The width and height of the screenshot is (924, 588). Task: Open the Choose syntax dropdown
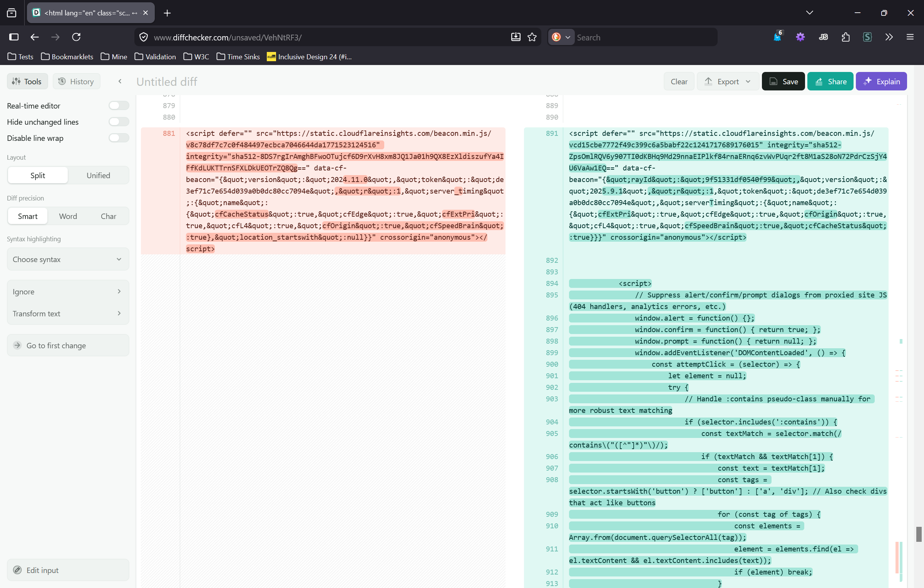click(68, 259)
